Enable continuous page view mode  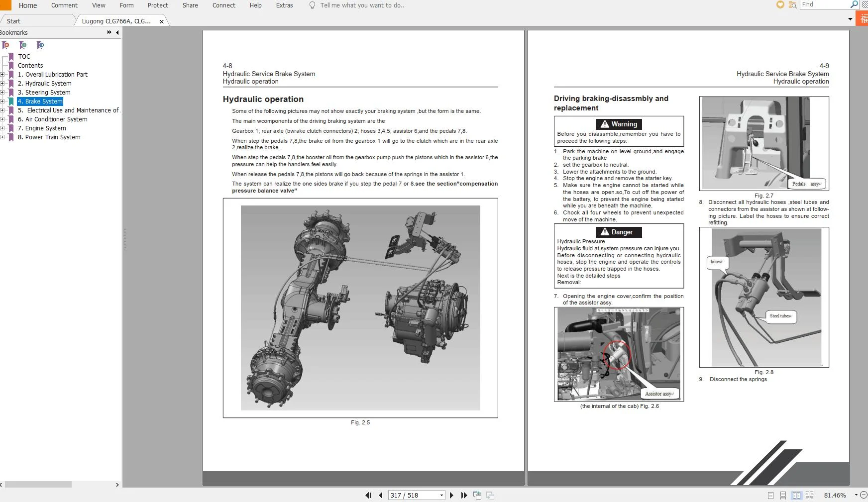(x=783, y=495)
